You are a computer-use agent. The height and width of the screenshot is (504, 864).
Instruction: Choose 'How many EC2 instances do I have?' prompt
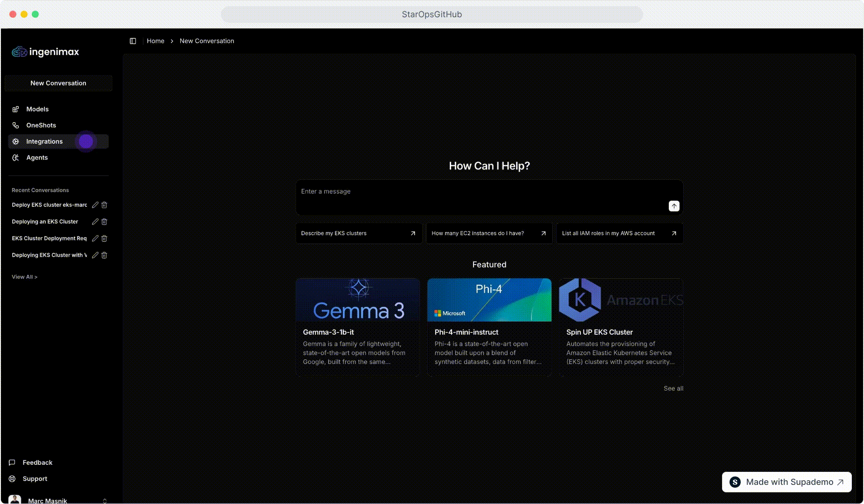(489, 233)
